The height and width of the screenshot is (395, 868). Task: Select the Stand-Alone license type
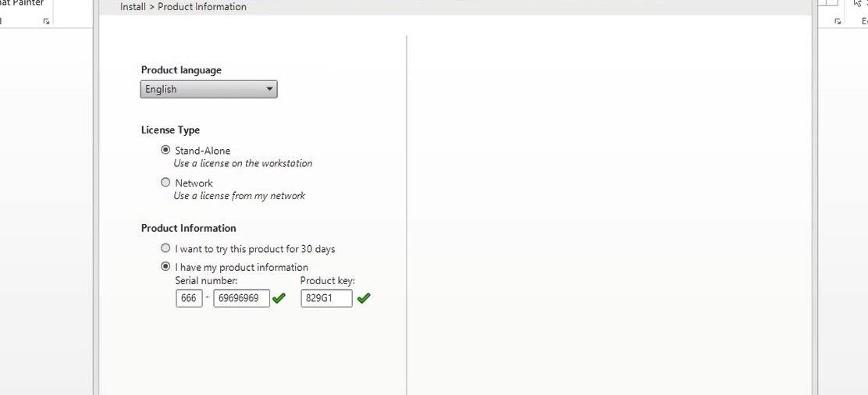pyautogui.click(x=165, y=150)
